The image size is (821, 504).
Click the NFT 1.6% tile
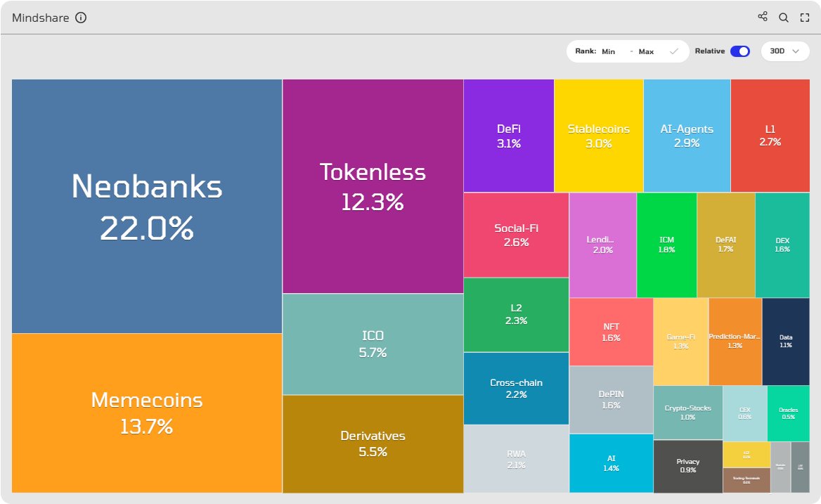(x=611, y=332)
